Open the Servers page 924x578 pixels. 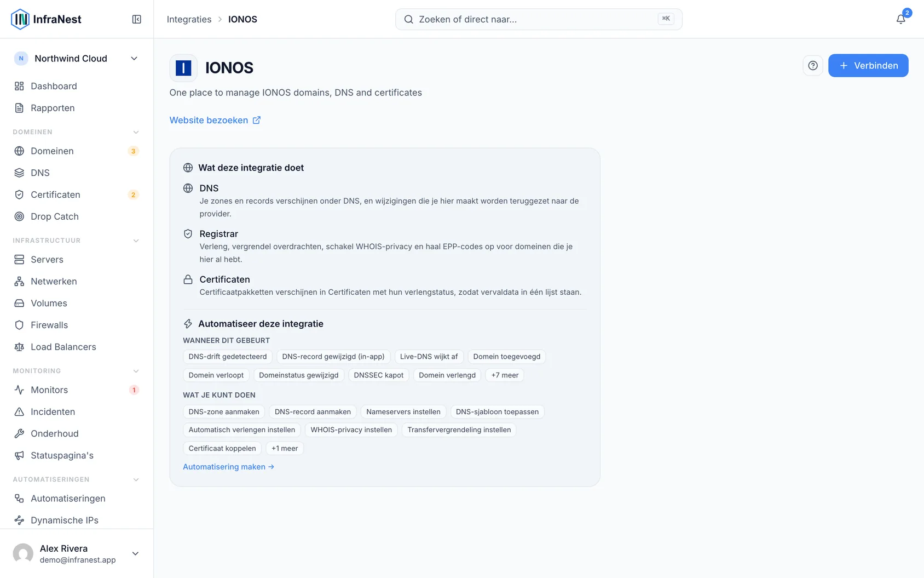pyautogui.click(x=77, y=259)
